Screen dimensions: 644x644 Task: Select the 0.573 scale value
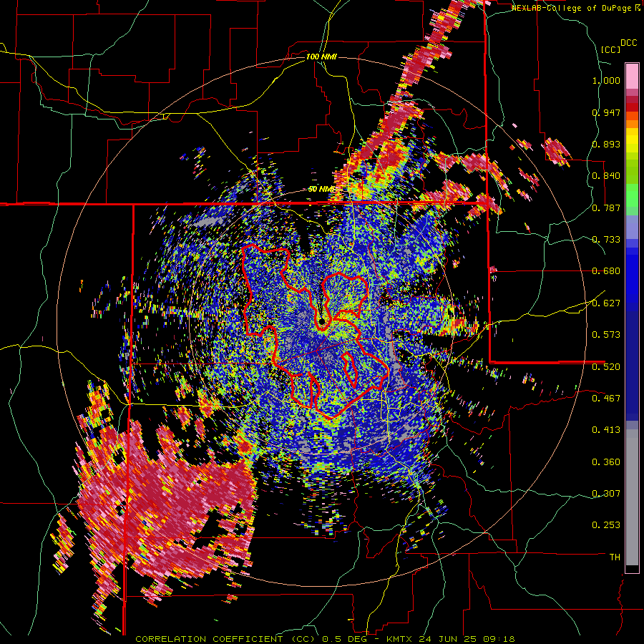[606, 334]
